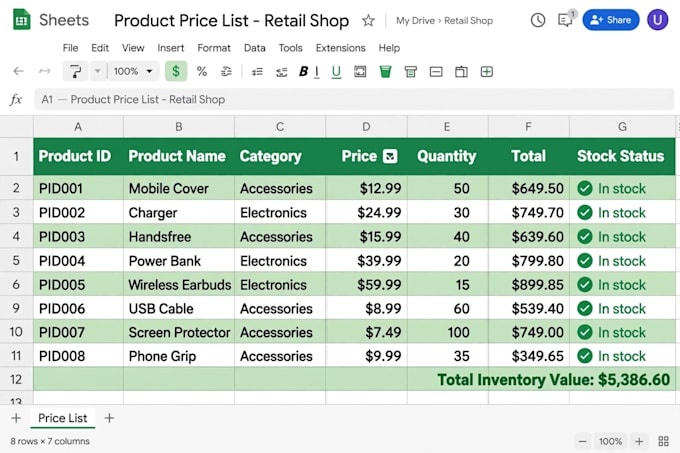
Task: Click the increase decimal places icon
Action: [x=281, y=72]
